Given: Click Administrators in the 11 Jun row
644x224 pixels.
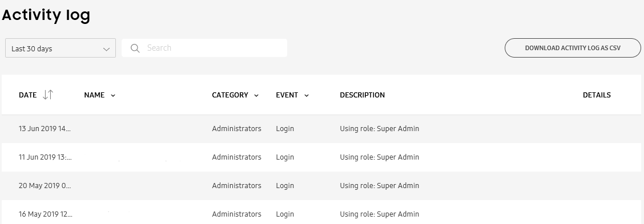Looking at the screenshot, I should pos(236,157).
